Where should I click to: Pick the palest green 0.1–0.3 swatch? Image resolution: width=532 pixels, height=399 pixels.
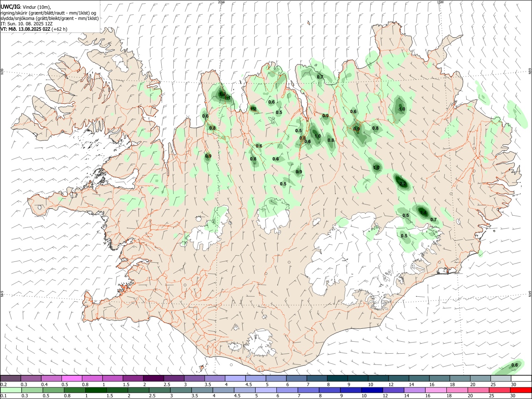pos(11,390)
